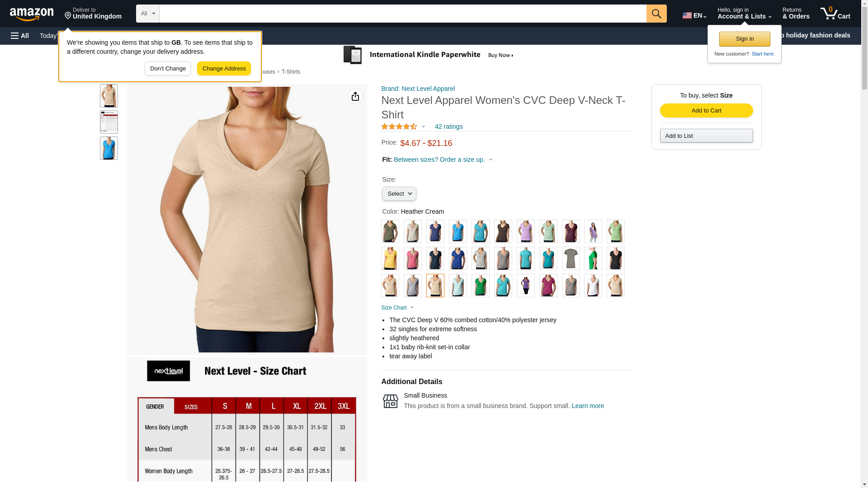Click the share icon on product image

click(355, 96)
